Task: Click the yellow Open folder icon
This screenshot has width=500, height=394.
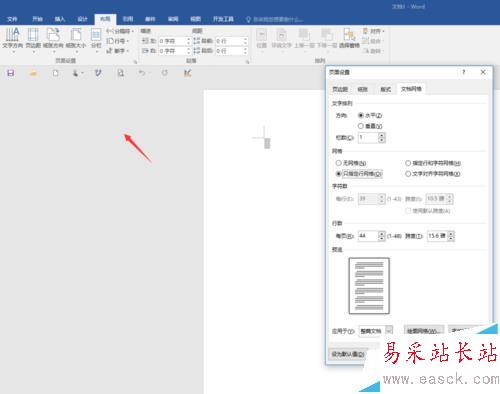Action: tap(33, 73)
